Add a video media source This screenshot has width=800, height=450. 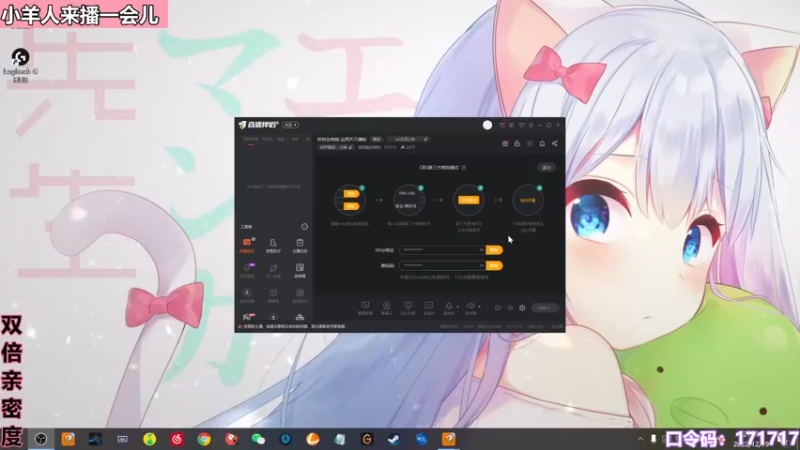tap(429, 308)
